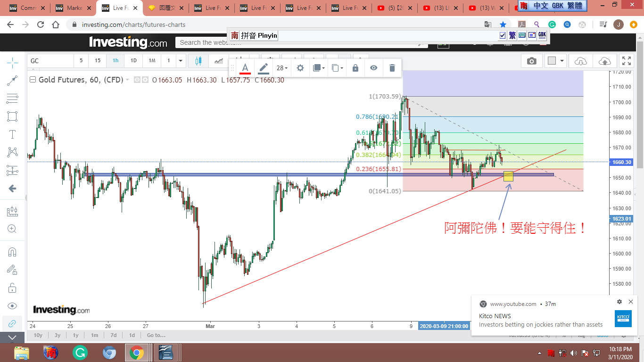Open the horizontal lines pitchfork tool group
644x362 pixels.
coord(13,99)
